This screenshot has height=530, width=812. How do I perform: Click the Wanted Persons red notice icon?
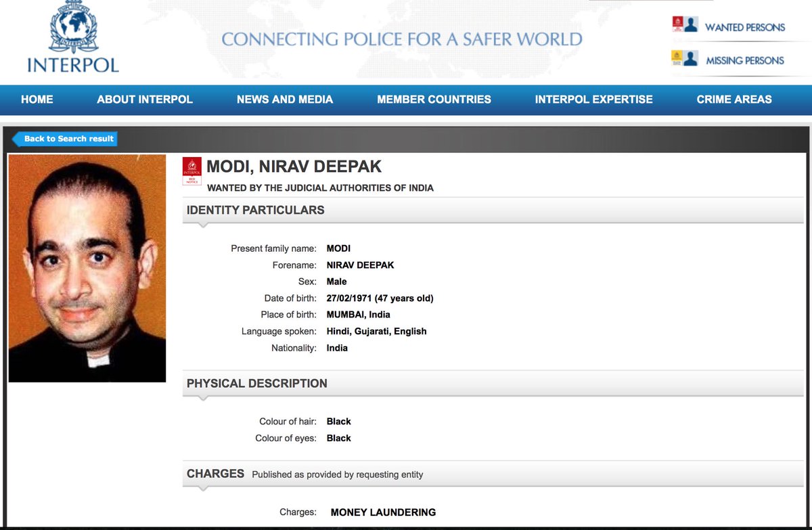coord(677,26)
